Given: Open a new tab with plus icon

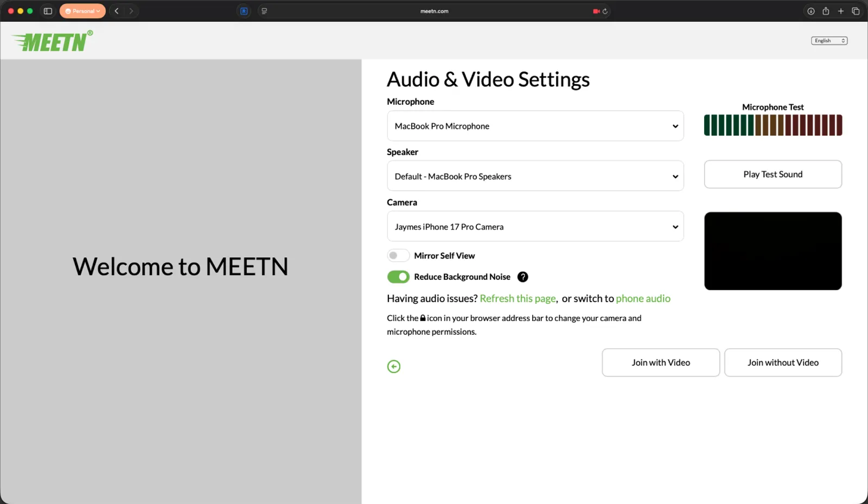Looking at the screenshot, I should (841, 11).
